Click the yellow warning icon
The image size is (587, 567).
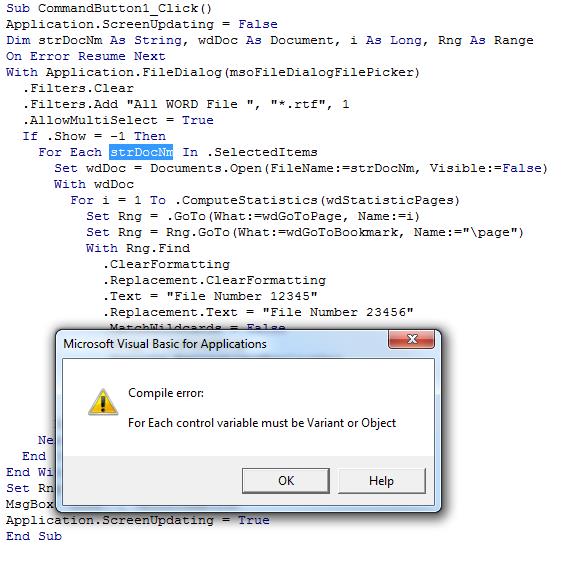click(103, 402)
